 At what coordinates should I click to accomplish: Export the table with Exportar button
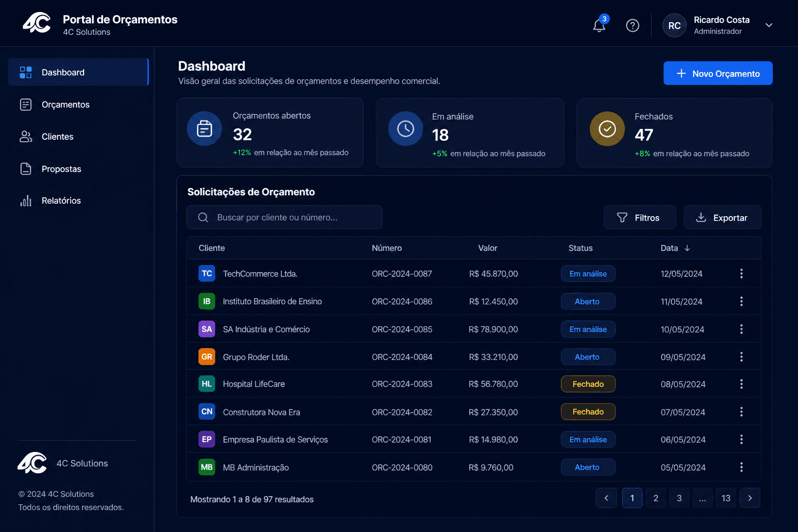click(x=722, y=217)
